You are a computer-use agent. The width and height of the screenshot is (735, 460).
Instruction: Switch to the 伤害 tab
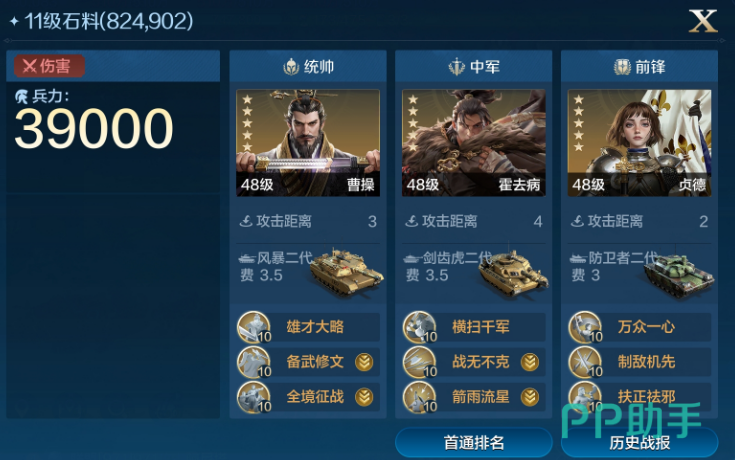pyautogui.click(x=49, y=66)
